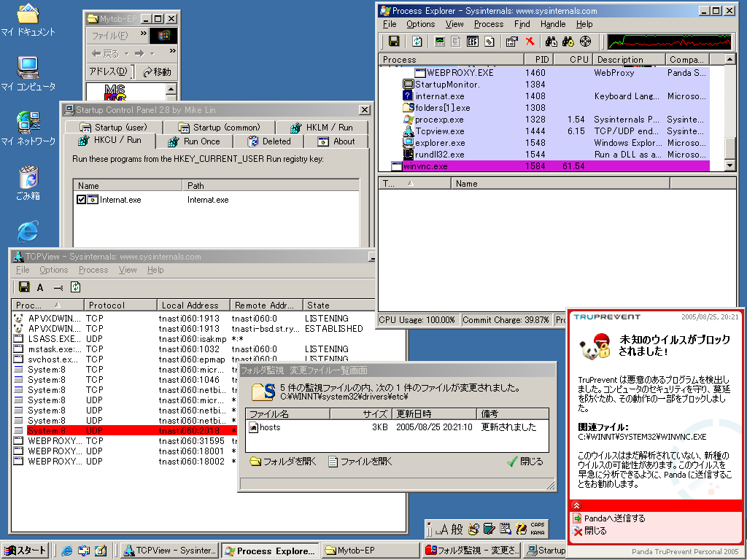Click the red X Kill Process icon
This screenshot has height=560, width=747.
pos(530,42)
